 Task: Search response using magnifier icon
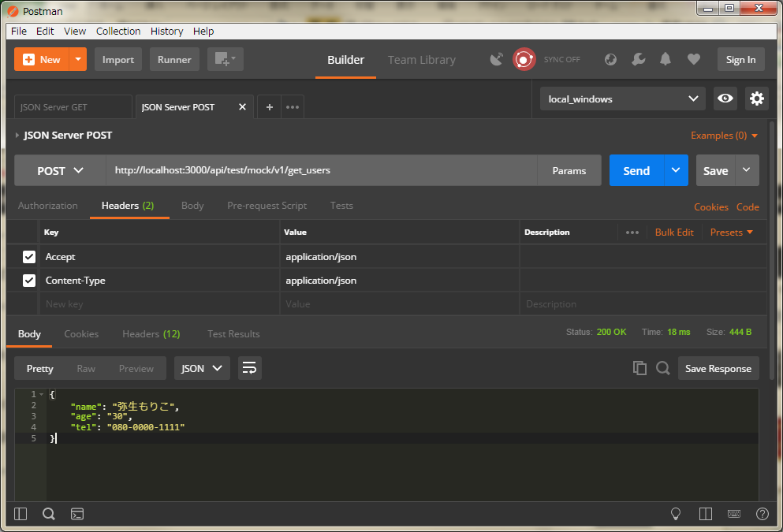click(x=662, y=368)
